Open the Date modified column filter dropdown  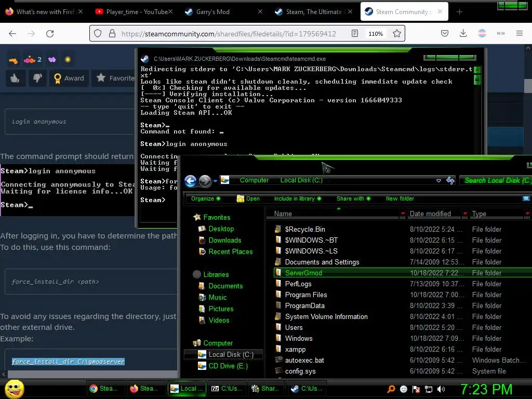coord(465,214)
